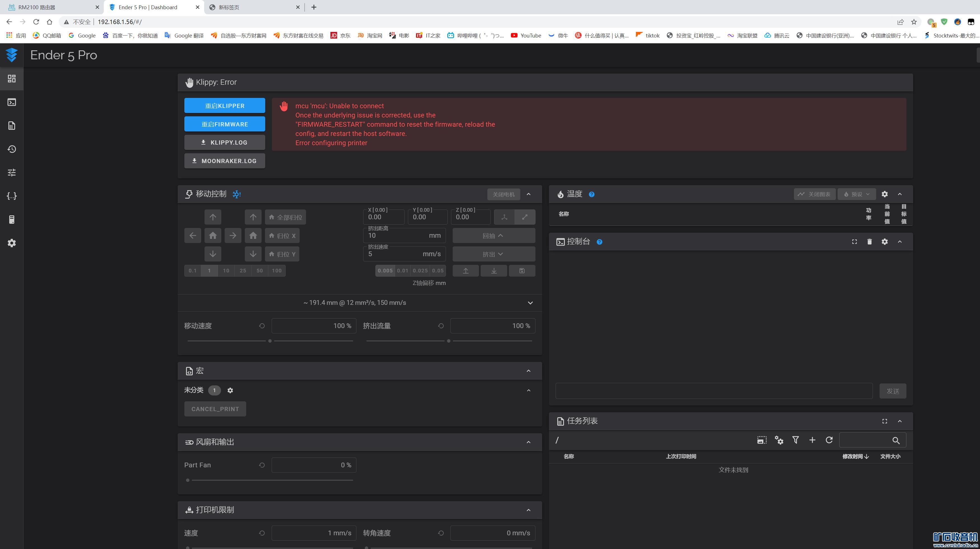The image size is (980, 549).
Task: Download KLIPPY.LOG file
Action: click(x=225, y=143)
